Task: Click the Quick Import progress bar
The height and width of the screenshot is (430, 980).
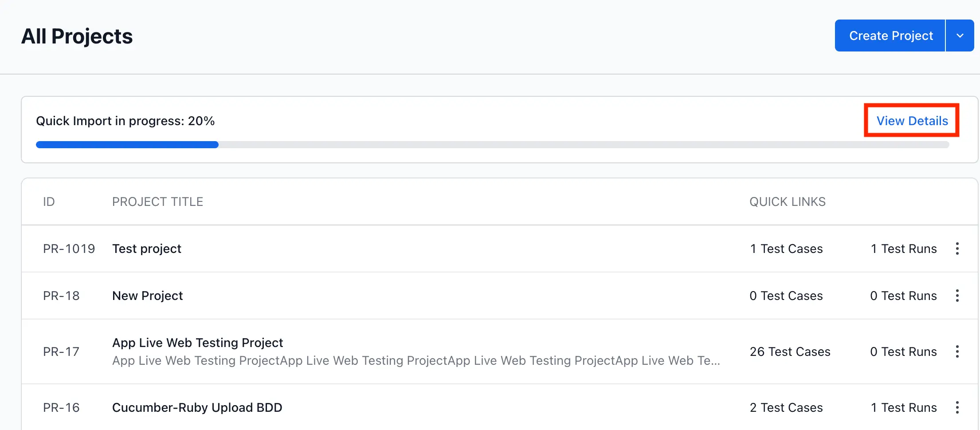Action: [492, 145]
